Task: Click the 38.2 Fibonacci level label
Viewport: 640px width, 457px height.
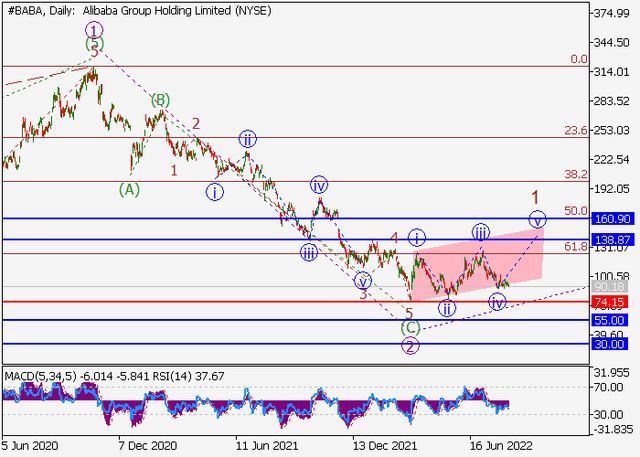Action: click(576, 174)
